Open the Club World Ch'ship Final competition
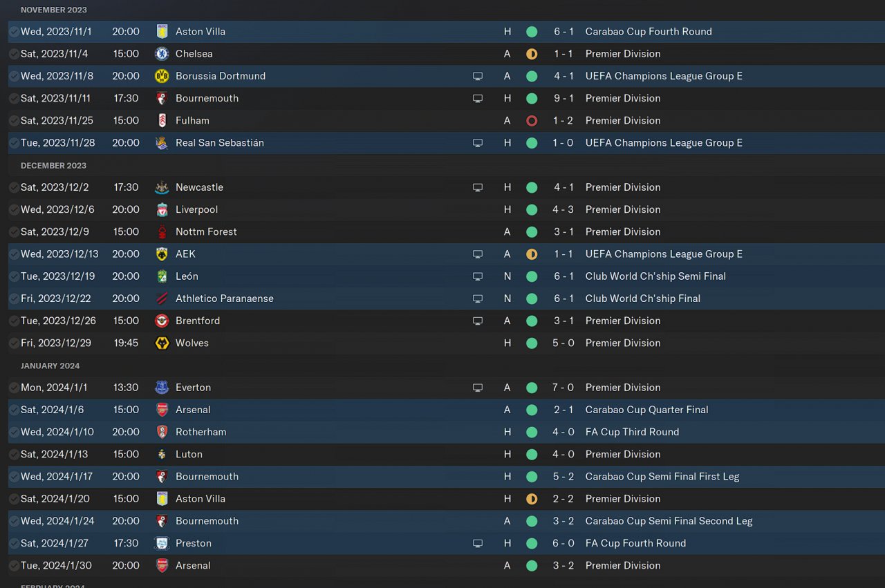The width and height of the screenshot is (885, 588). pyautogui.click(x=642, y=298)
